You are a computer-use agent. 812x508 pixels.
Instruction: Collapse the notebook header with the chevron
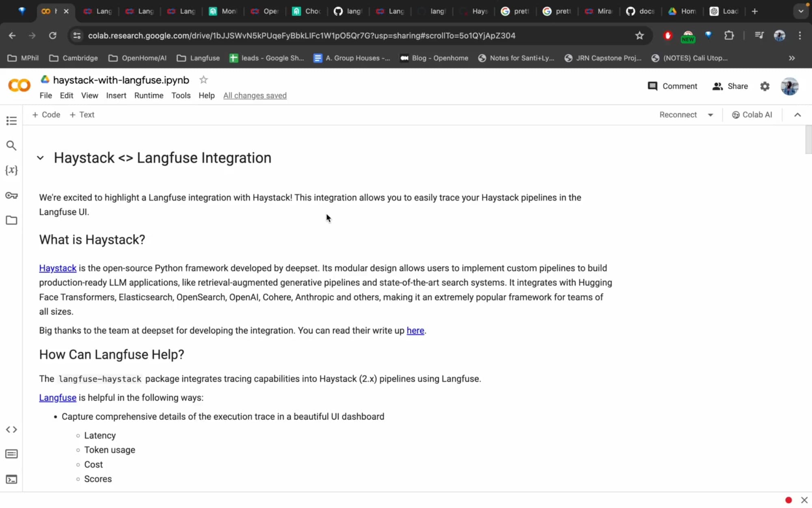pyautogui.click(x=797, y=115)
